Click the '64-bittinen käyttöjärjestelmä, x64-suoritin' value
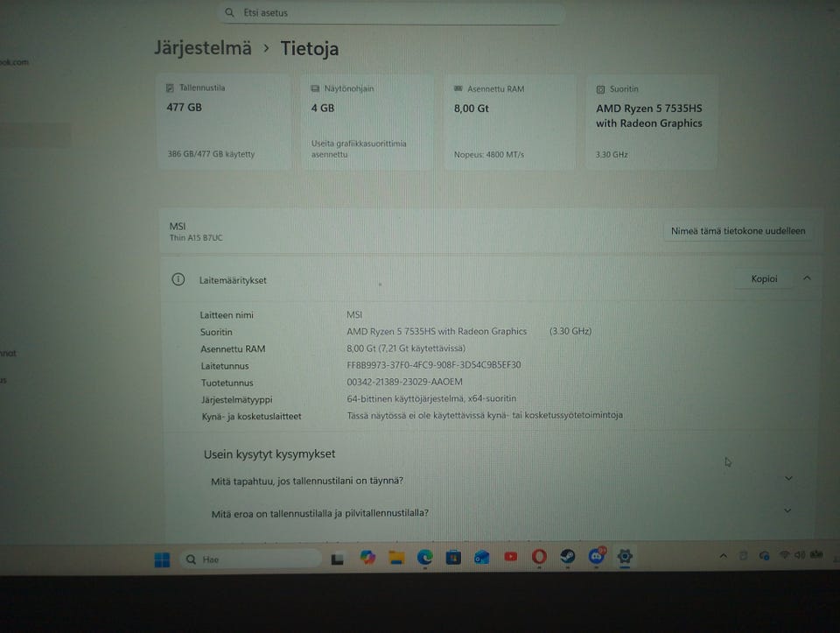 [431, 398]
